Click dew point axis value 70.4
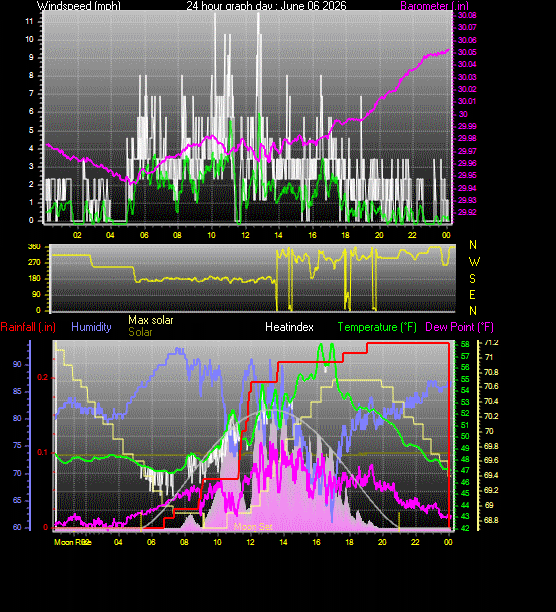The image size is (556, 612). [x=491, y=402]
